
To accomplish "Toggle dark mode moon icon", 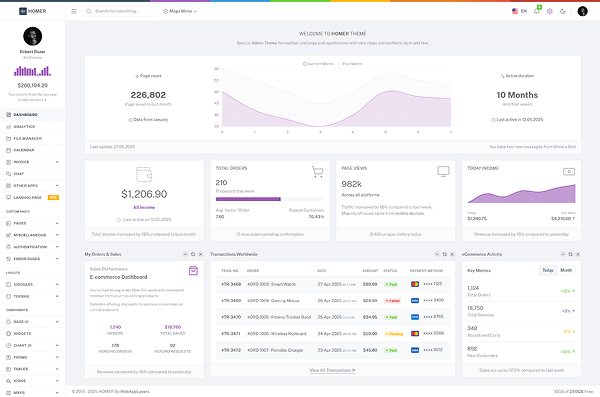I will coord(562,11).
